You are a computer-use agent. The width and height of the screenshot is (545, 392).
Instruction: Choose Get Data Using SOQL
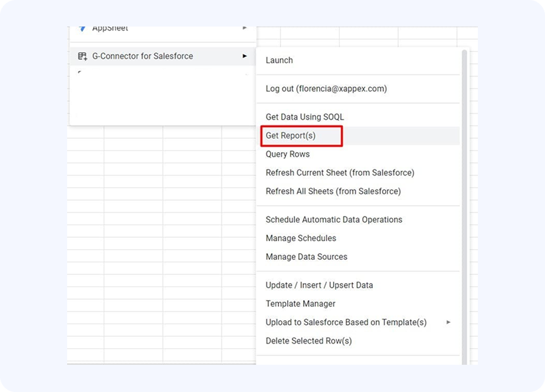coord(304,117)
